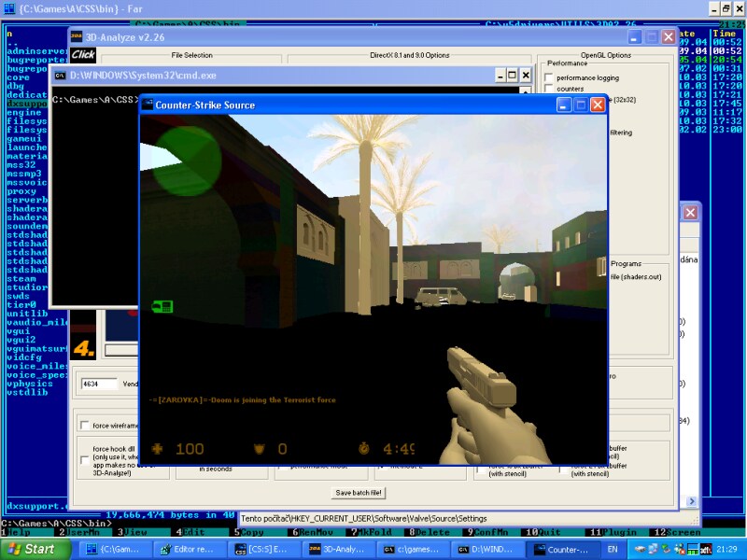Maximize the cmd.exe window

(x=513, y=76)
